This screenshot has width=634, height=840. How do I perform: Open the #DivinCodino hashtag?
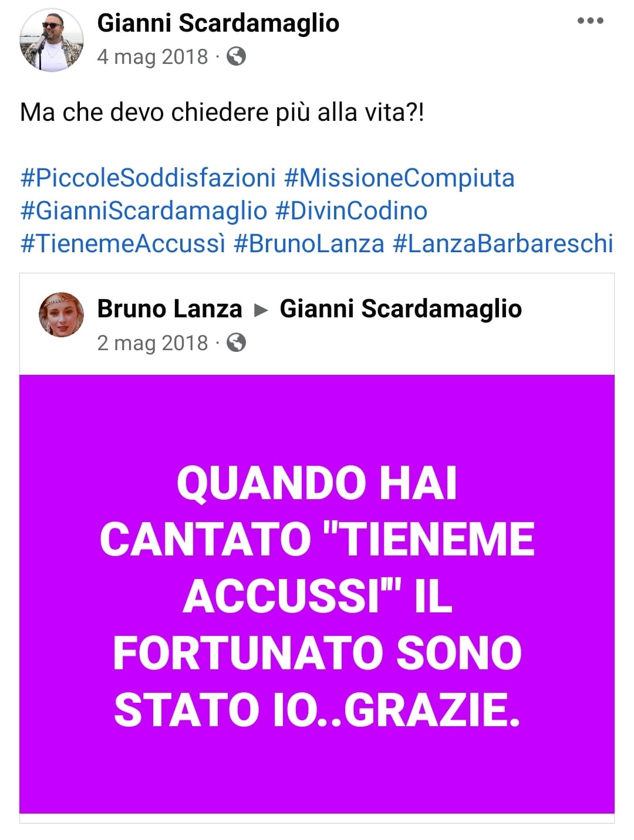[351, 211]
